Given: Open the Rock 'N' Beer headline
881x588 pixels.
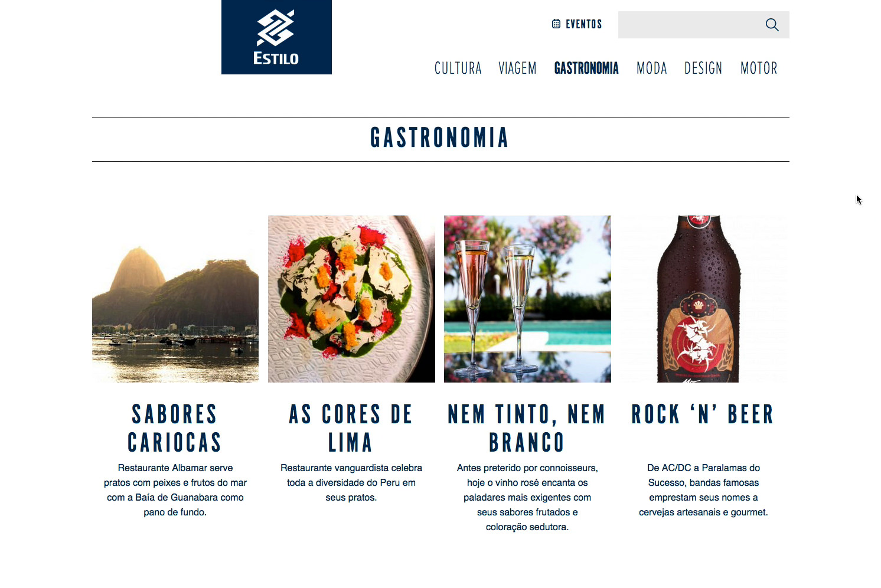Looking at the screenshot, I should [x=703, y=414].
